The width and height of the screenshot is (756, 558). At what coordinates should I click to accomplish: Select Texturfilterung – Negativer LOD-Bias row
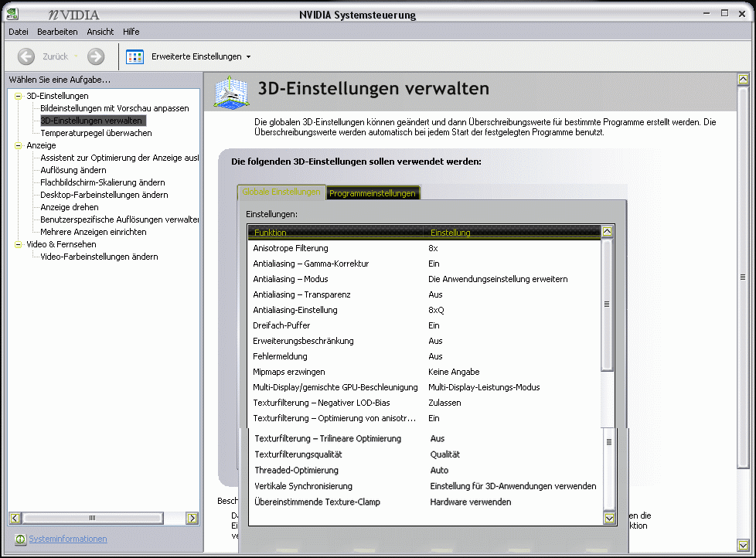424,403
